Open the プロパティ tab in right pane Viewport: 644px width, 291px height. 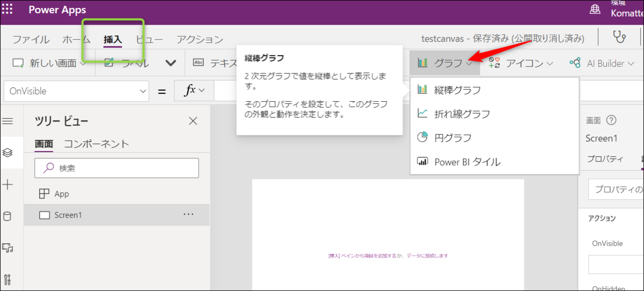(605, 159)
